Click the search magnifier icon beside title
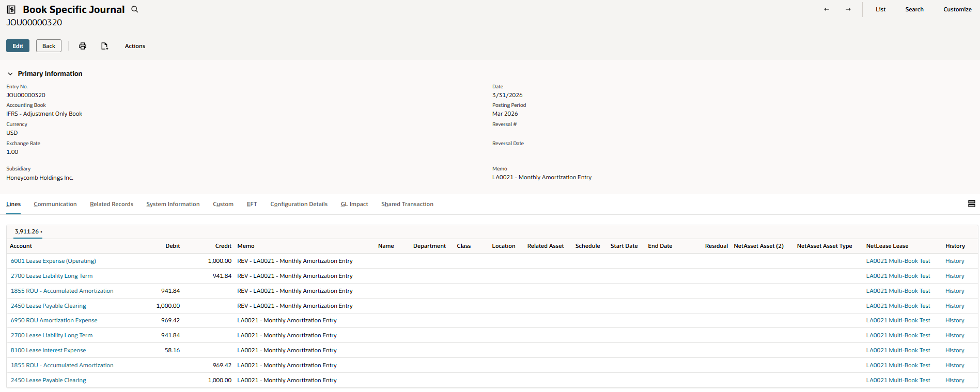The height and width of the screenshot is (392, 980). coord(135,9)
